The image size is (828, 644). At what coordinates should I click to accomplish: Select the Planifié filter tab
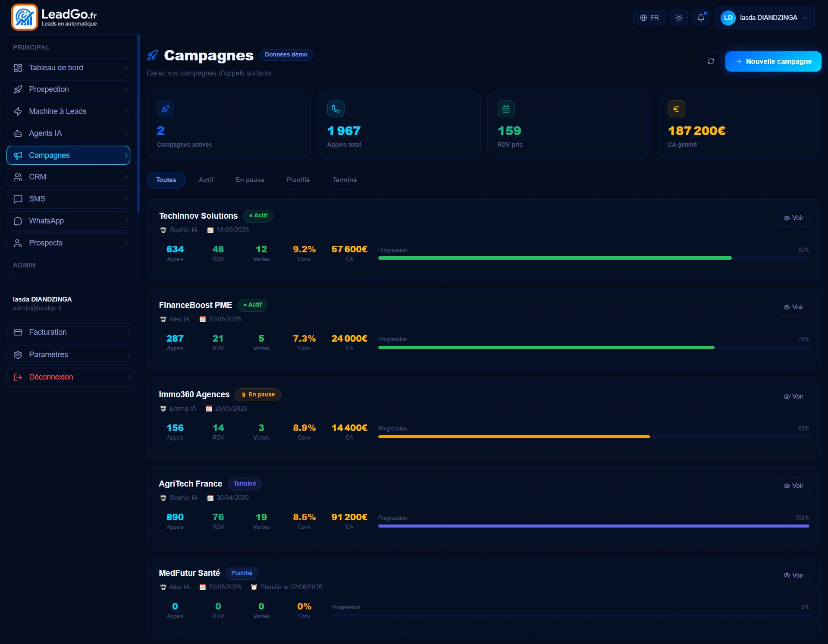[298, 180]
